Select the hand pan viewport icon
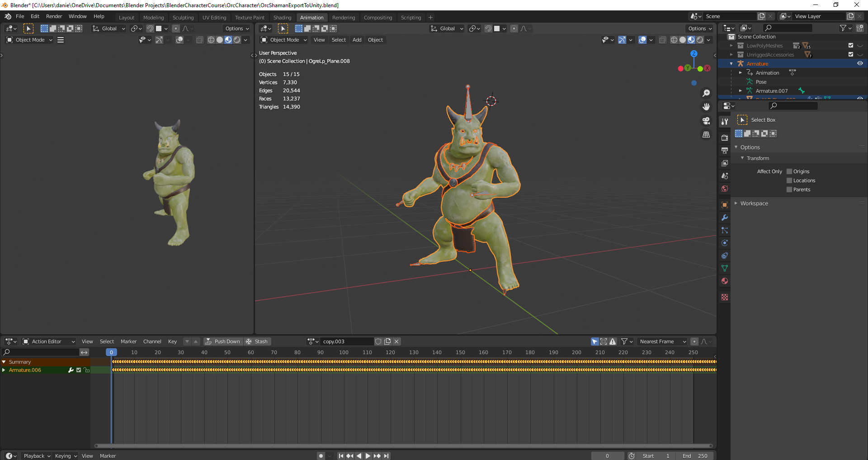868x460 pixels. (x=706, y=107)
